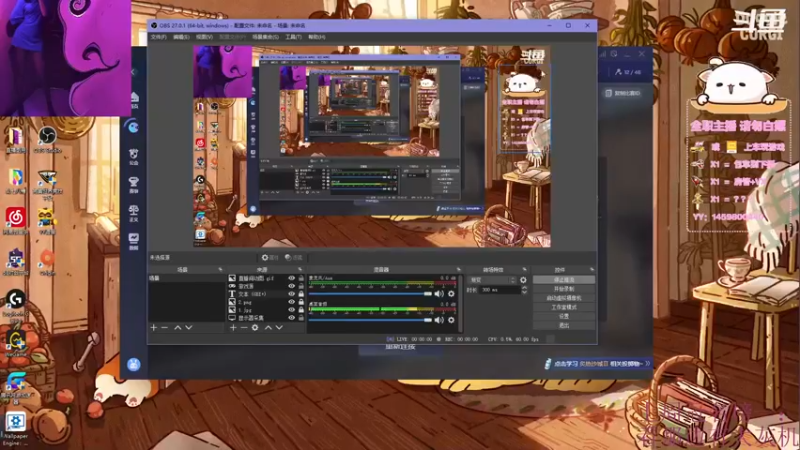
Task: Click the top streaming button in 控件 panel
Action: point(564,280)
